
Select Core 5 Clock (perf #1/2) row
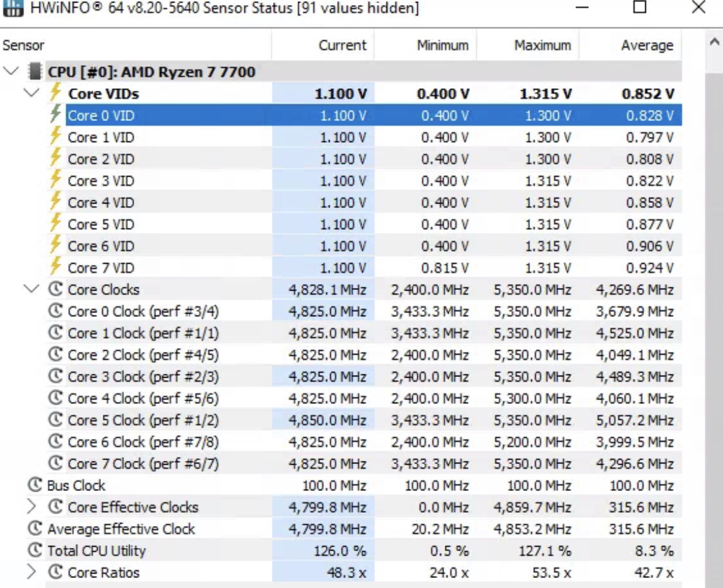[363, 420]
